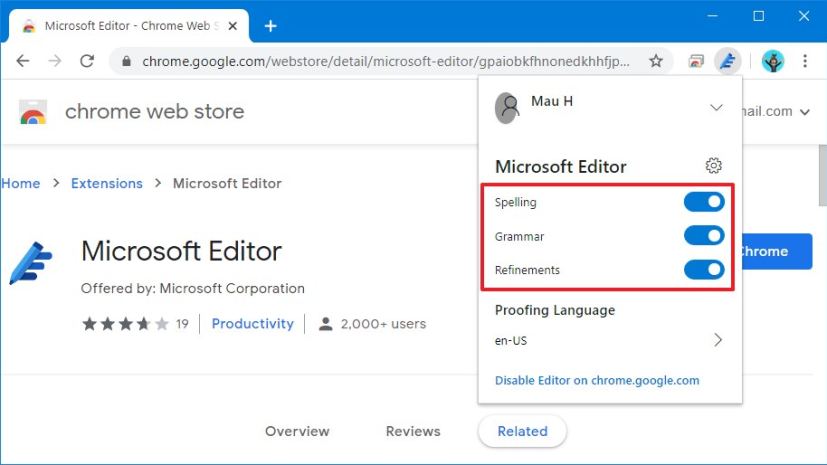Bookmark this page with the star icon
Image resolution: width=827 pixels, height=465 pixels.
(x=656, y=61)
